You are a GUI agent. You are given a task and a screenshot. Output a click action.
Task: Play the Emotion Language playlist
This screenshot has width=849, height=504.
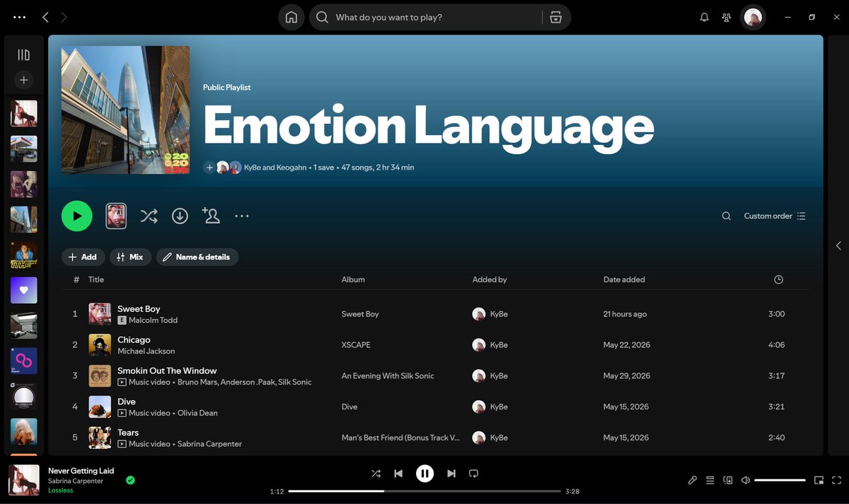point(77,216)
